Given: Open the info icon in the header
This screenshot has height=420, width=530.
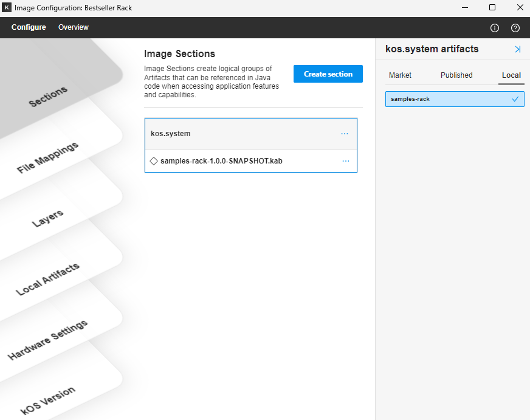Looking at the screenshot, I should pos(495,28).
